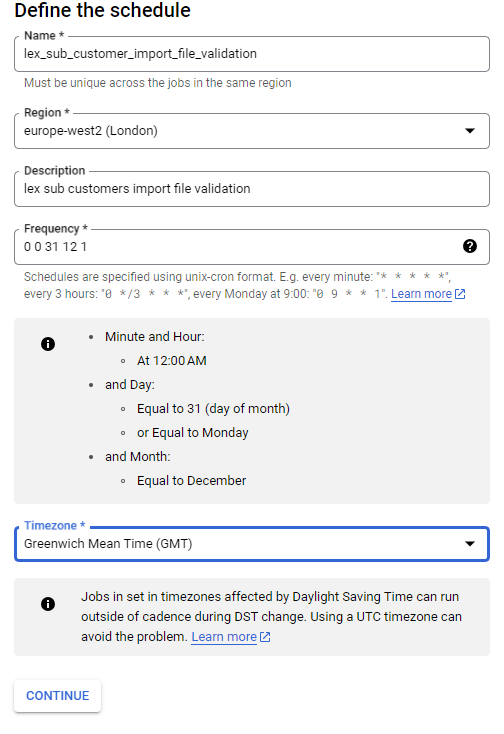Click the 'At 12:00 AM' schedule line
The width and height of the screenshot is (504, 734).
coord(172,360)
